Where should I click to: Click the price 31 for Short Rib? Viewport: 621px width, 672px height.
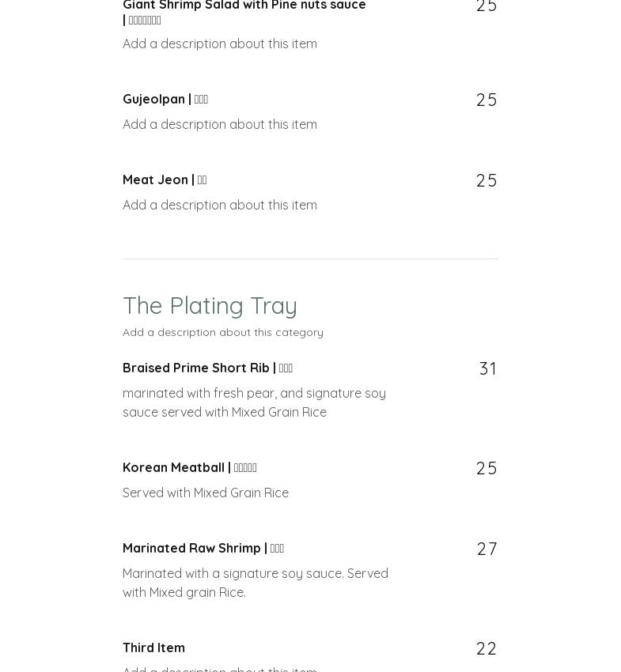pyautogui.click(x=488, y=368)
